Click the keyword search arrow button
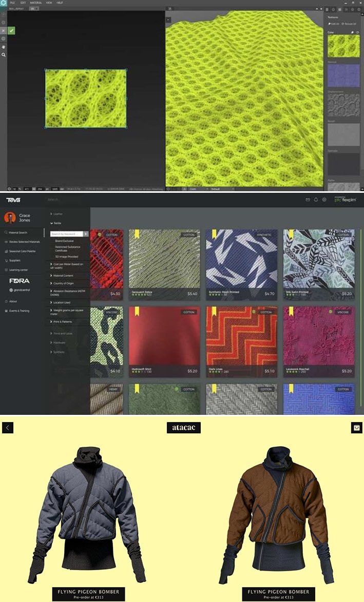364x602 pixels. point(86,234)
